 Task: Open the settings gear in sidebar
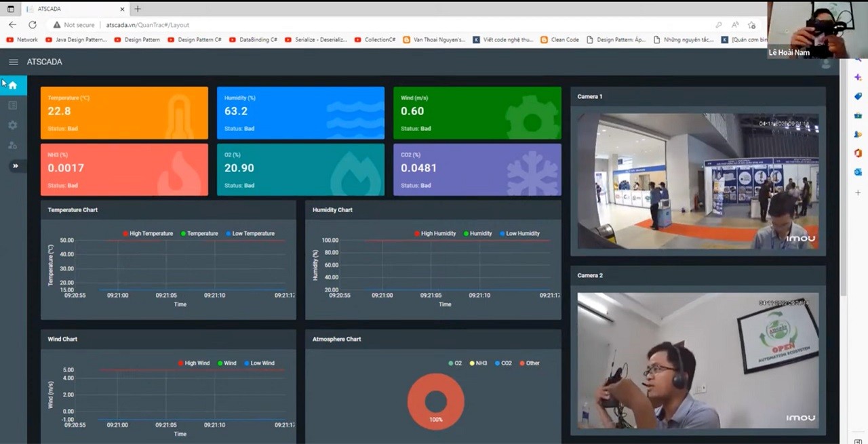tap(13, 125)
